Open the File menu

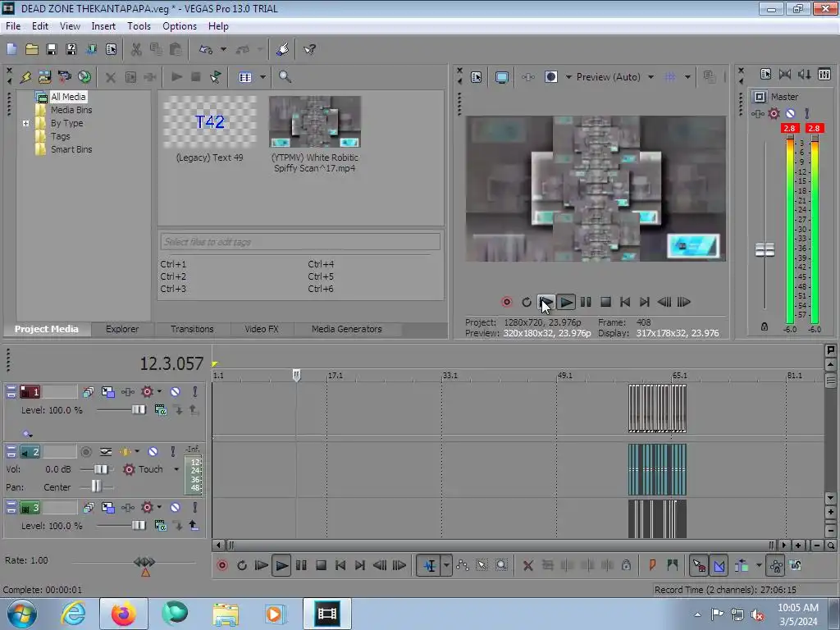pos(13,25)
